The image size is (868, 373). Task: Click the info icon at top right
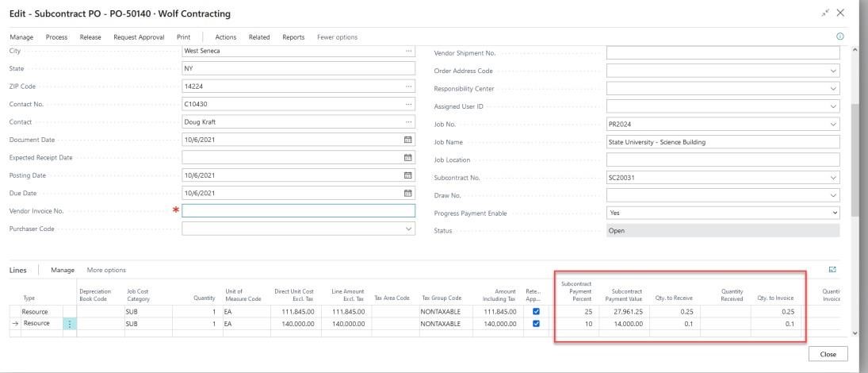click(x=840, y=37)
